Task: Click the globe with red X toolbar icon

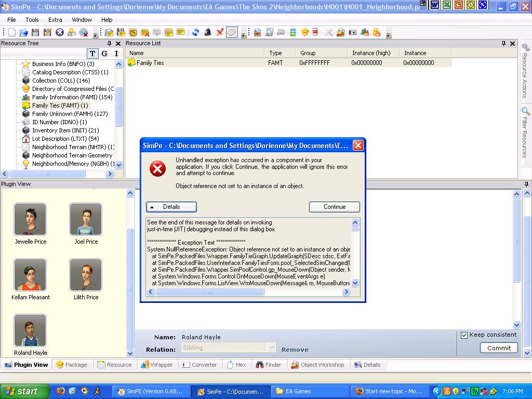Action: [84, 33]
